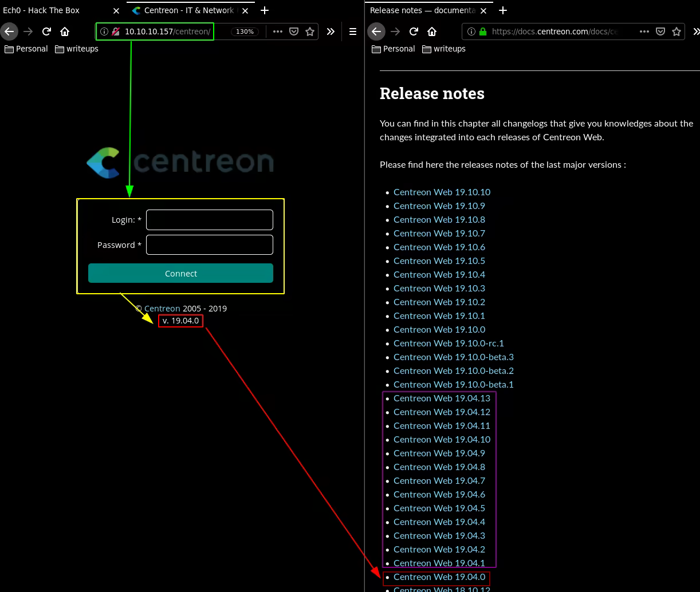700x592 pixels.
Task: Open the hamburger menu in left browser
Action: pos(353,31)
